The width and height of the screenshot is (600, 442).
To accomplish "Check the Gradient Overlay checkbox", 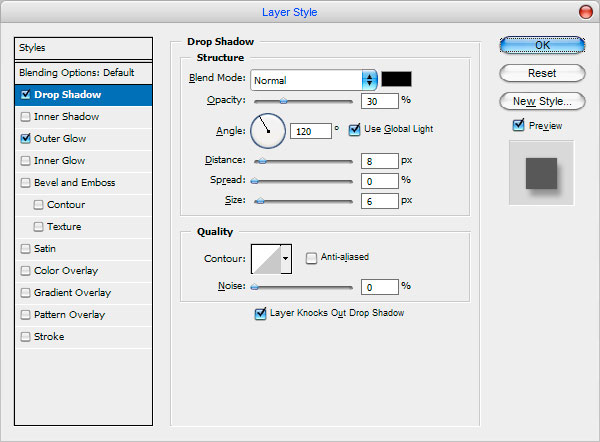I will 26,293.
